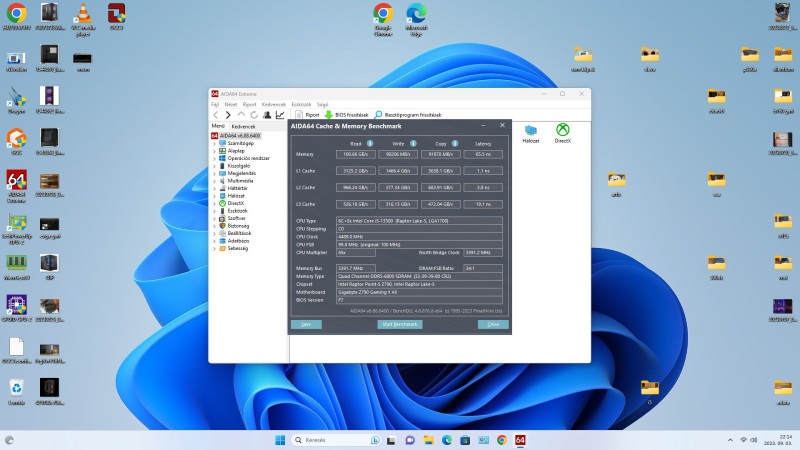Expand the Háttértár tree node
800x450 pixels.
pos(214,188)
